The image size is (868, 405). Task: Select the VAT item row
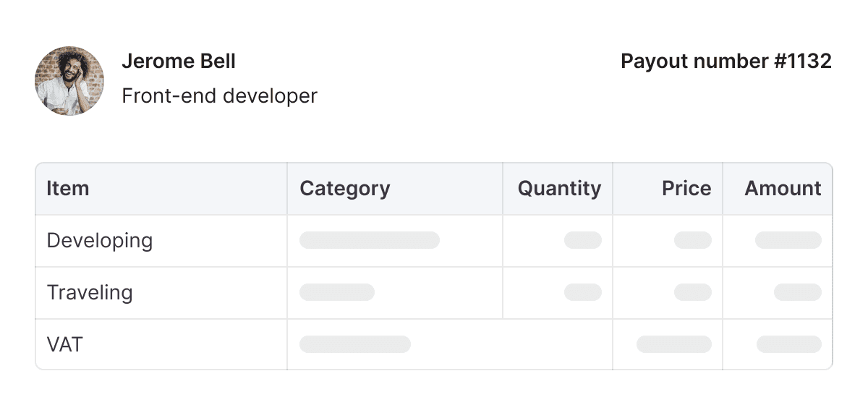click(x=434, y=344)
